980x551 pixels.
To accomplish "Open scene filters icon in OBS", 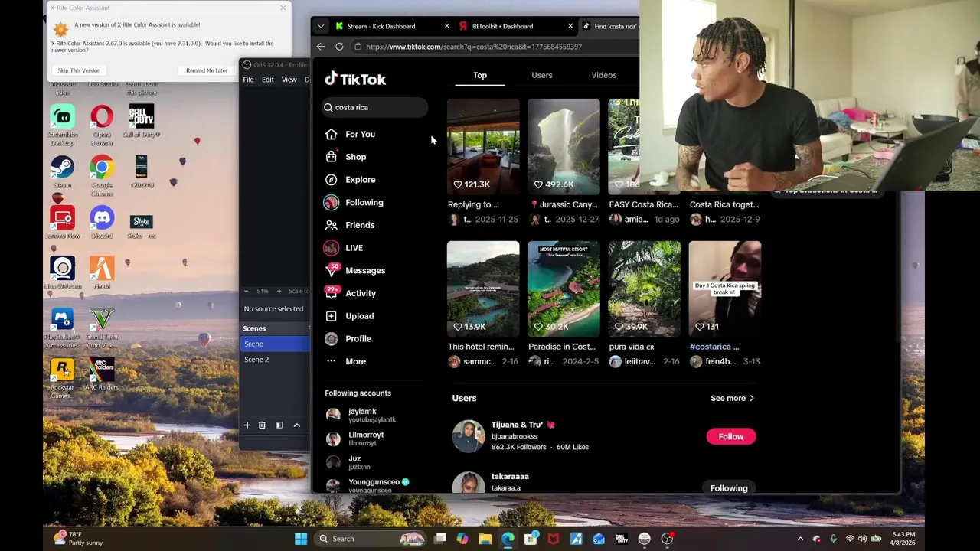I will [279, 425].
